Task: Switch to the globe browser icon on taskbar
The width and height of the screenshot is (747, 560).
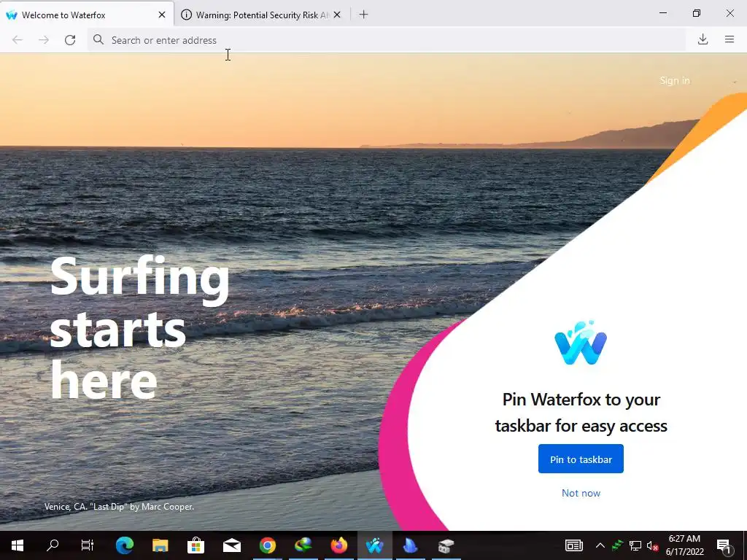Action: (303, 545)
